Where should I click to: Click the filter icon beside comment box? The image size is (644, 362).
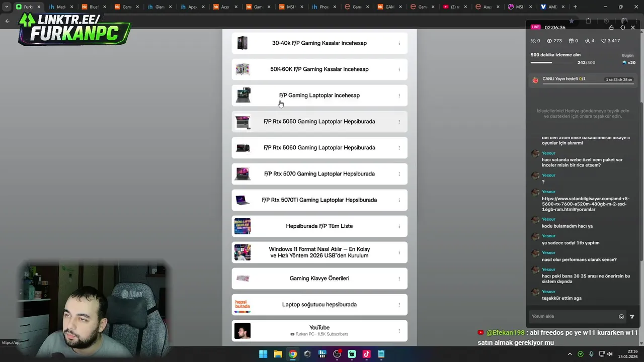pyautogui.click(x=632, y=317)
